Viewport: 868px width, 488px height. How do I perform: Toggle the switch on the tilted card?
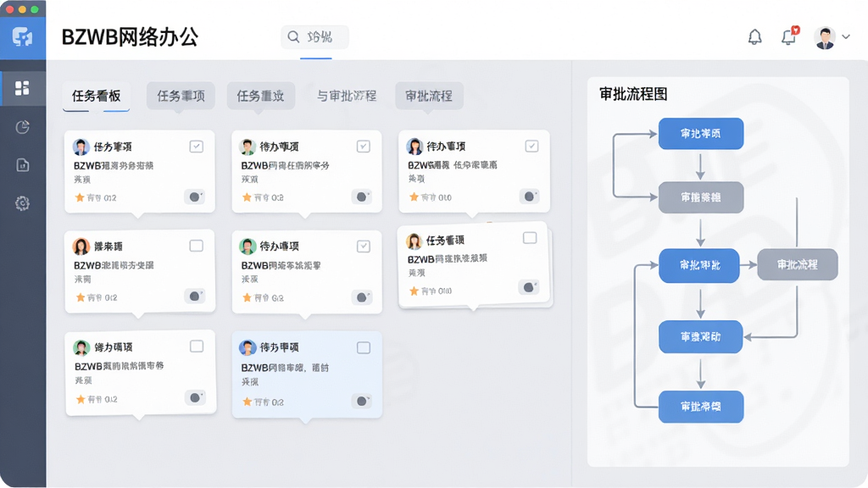tap(529, 287)
